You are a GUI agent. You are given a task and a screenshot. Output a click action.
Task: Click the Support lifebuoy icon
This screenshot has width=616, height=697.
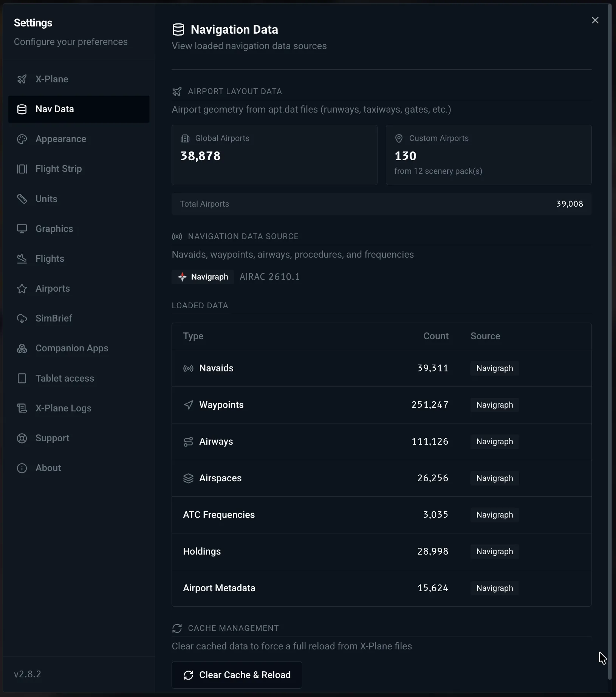point(22,438)
